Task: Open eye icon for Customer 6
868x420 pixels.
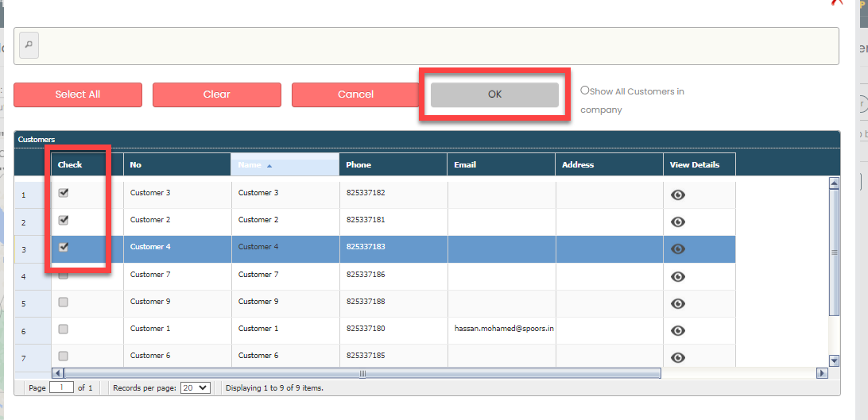Action: point(678,357)
